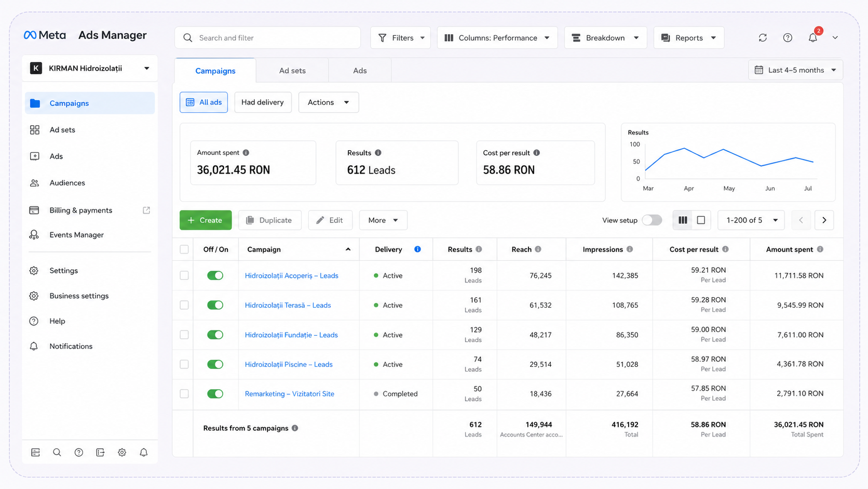Click the Results line chart
Screen dimensions: 868x489
click(x=728, y=162)
